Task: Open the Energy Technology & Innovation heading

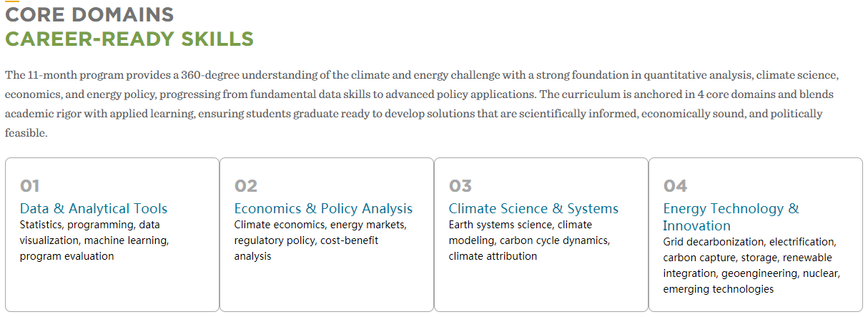Action: click(731, 218)
